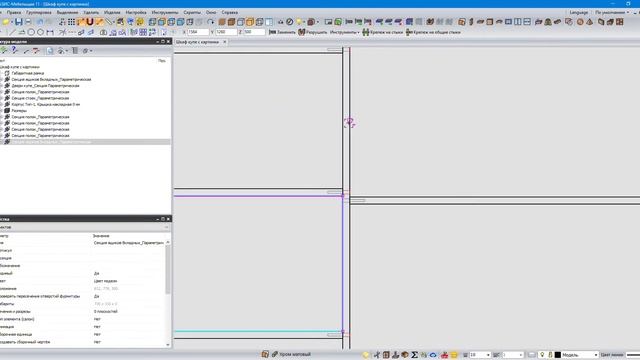Open the Справка menu
This screenshot has height=360, width=640.
pos(230,13)
